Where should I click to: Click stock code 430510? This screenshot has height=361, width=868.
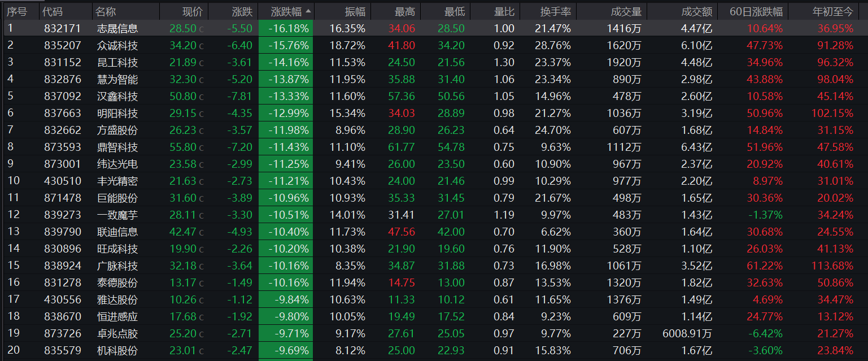tap(63, 181)
